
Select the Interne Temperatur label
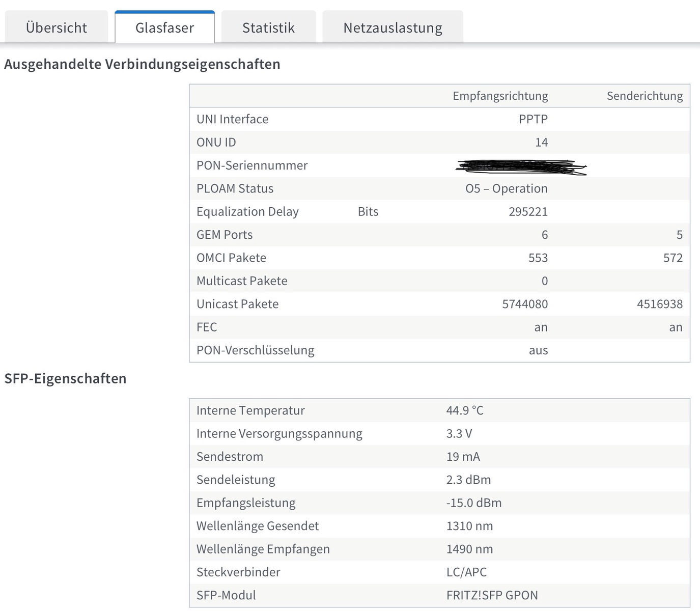coord(250,410)
